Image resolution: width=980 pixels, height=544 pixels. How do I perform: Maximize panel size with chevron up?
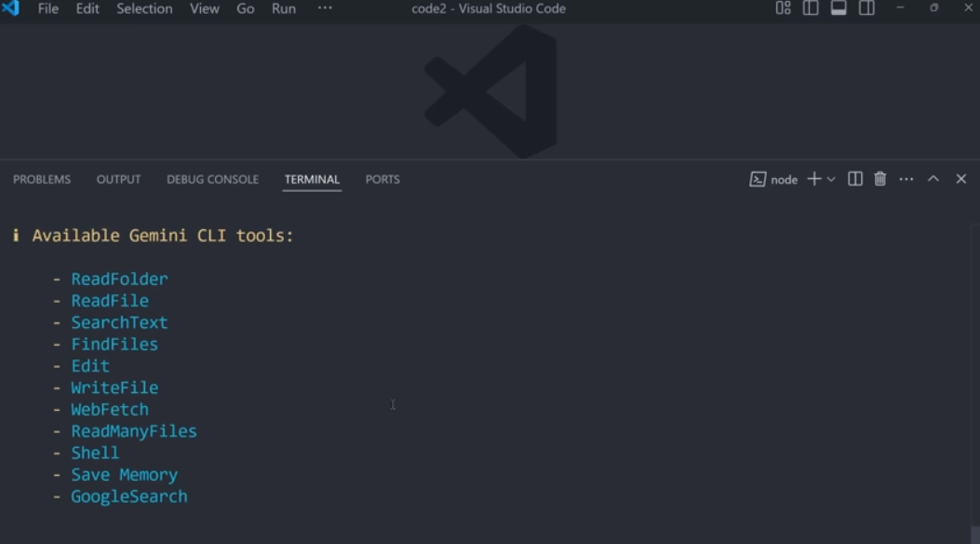coord(933,179)
